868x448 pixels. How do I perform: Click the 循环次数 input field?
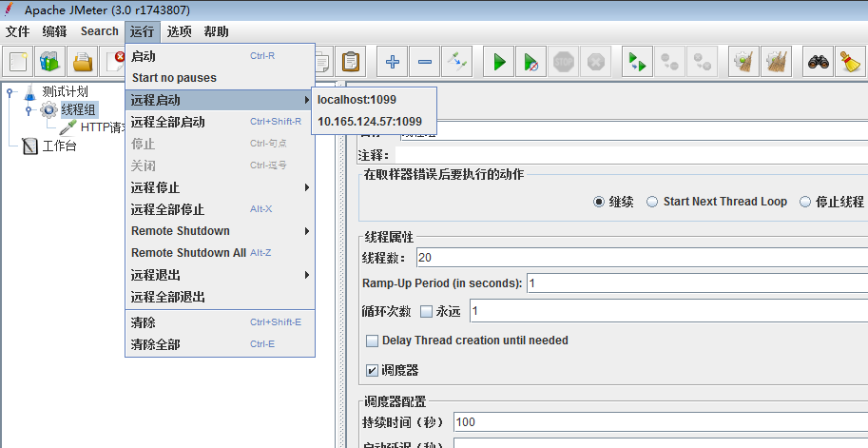[x=668, y=311]
